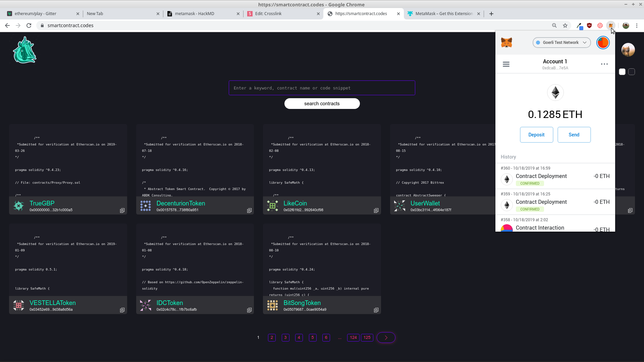
Task: Switch to dark theme square
Action: point(632,72)
